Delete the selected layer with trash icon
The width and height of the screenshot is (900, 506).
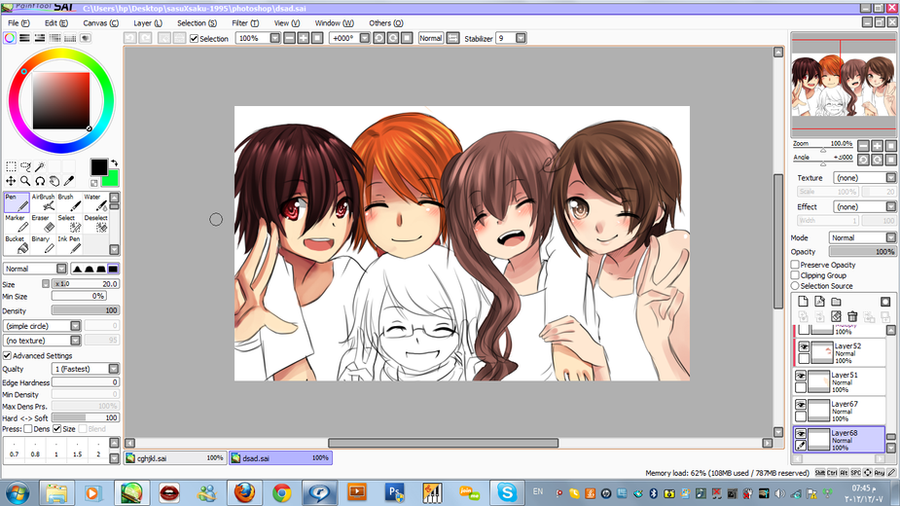tap(852, 317)
